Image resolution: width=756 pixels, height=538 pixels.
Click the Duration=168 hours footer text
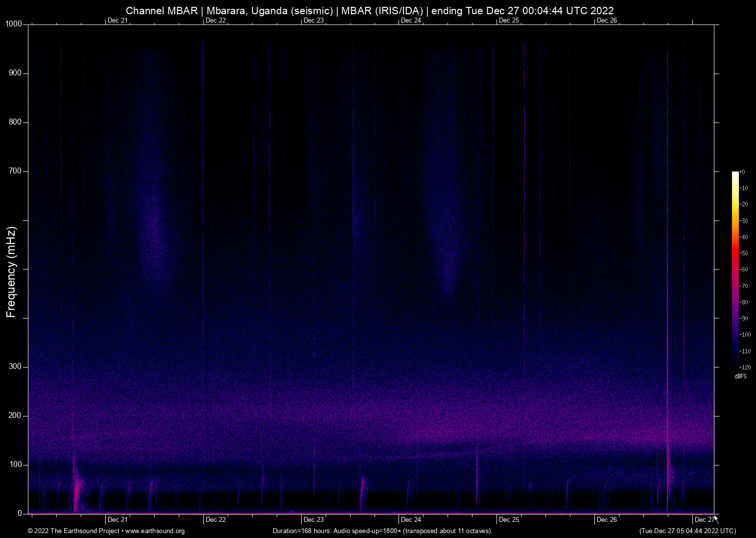point(382,531)
